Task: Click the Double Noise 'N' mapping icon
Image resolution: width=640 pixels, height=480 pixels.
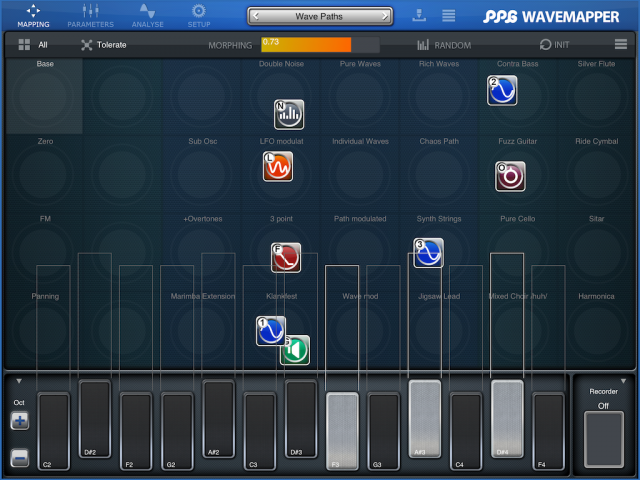Action: tap(289, 114)
